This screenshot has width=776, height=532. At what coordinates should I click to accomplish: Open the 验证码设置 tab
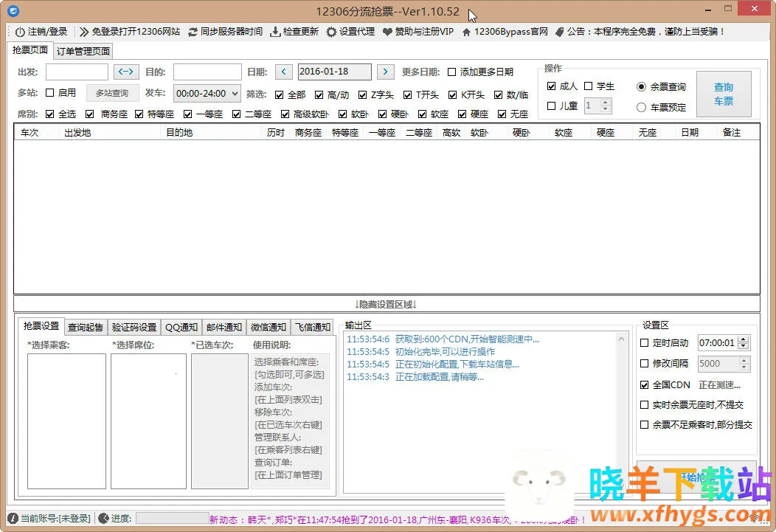pyautogui.click(x=134, y=327)
